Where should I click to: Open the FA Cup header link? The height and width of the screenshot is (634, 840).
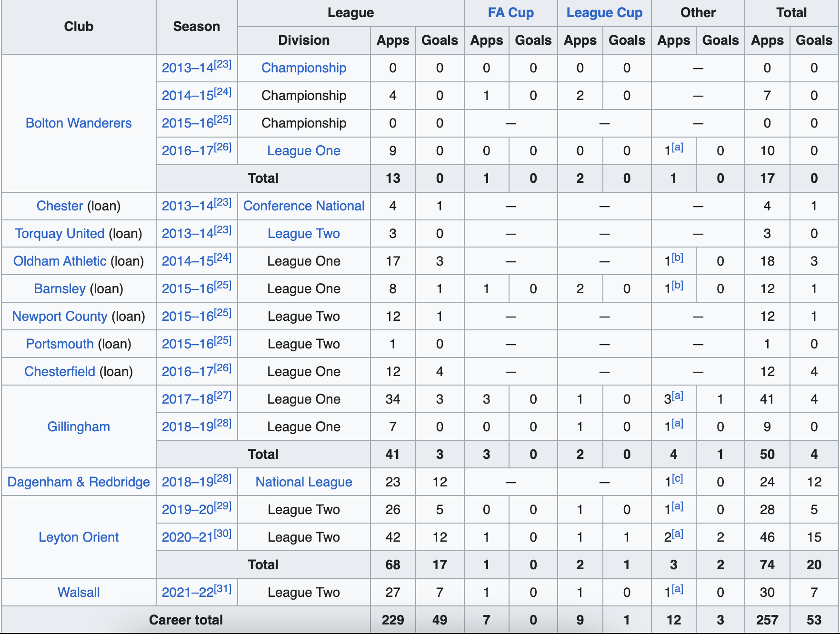click(510, 12)
